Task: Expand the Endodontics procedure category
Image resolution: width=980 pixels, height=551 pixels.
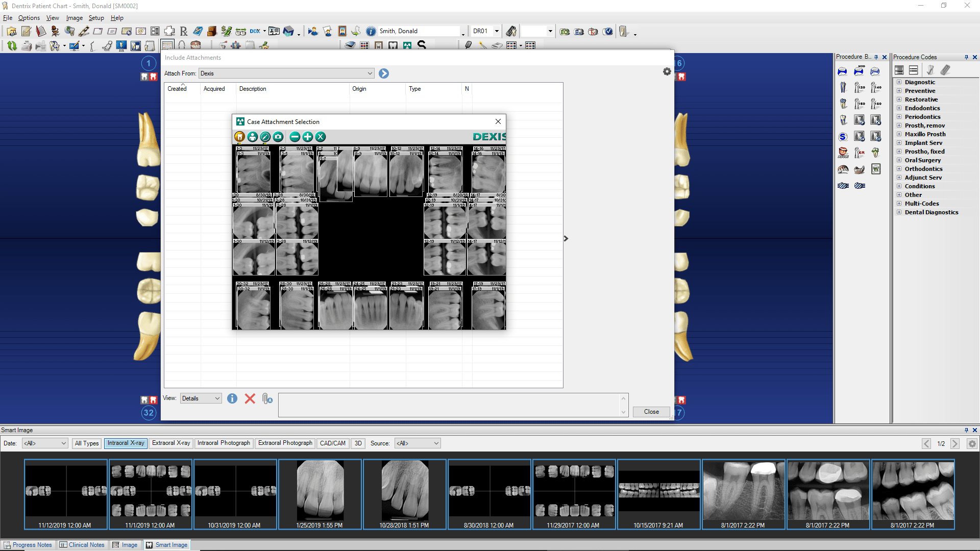Action: pyautogui.click(x=899, y=108)
